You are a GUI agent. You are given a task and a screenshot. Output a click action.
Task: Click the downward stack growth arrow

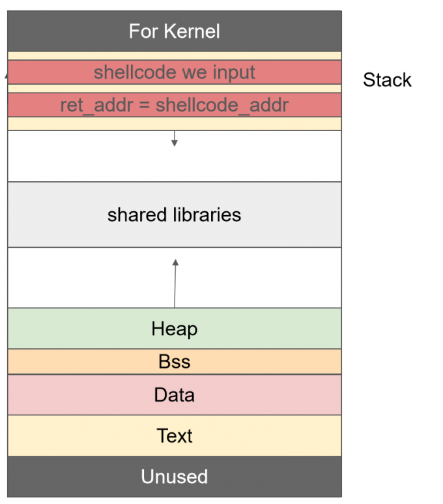point(175,138)
